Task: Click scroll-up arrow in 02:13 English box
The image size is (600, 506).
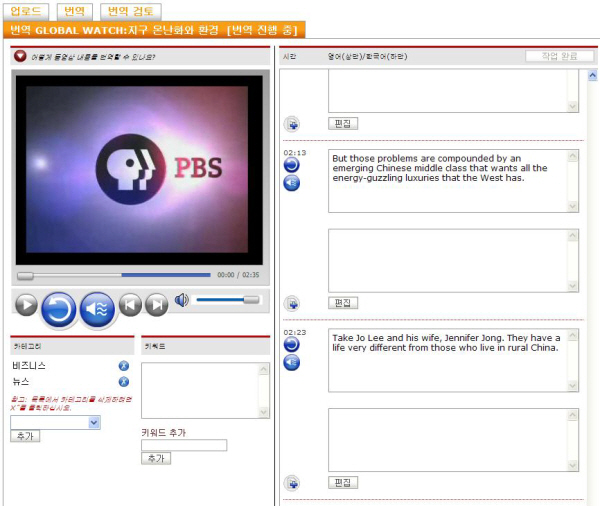Action: (x=573, y=156)
